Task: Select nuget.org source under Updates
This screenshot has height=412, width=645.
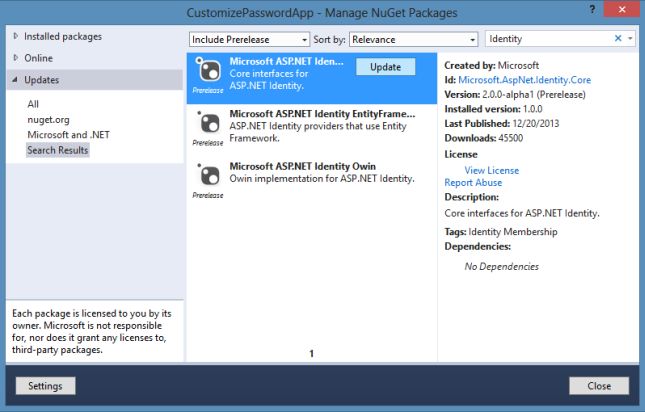Action: coord(48,120)
